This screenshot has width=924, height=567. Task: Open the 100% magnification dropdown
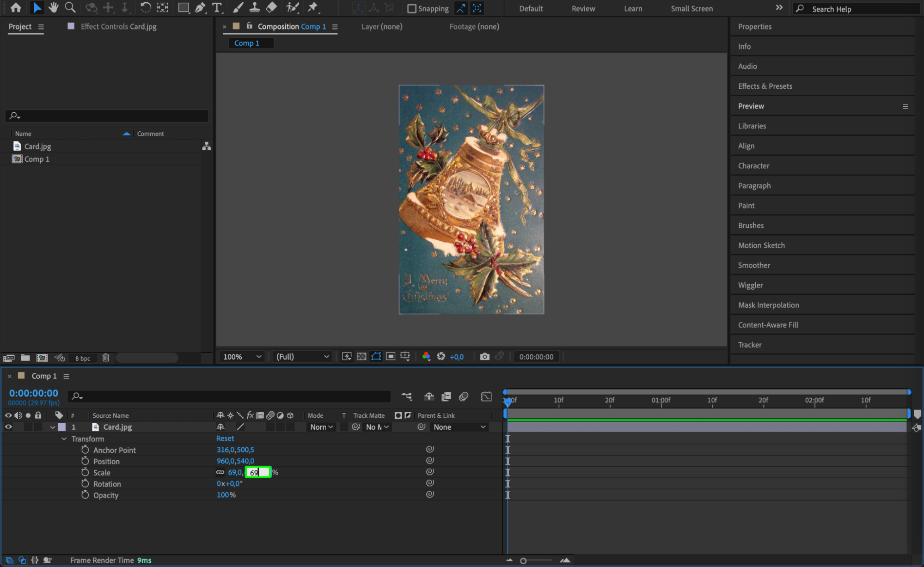(x=242, y=357)
